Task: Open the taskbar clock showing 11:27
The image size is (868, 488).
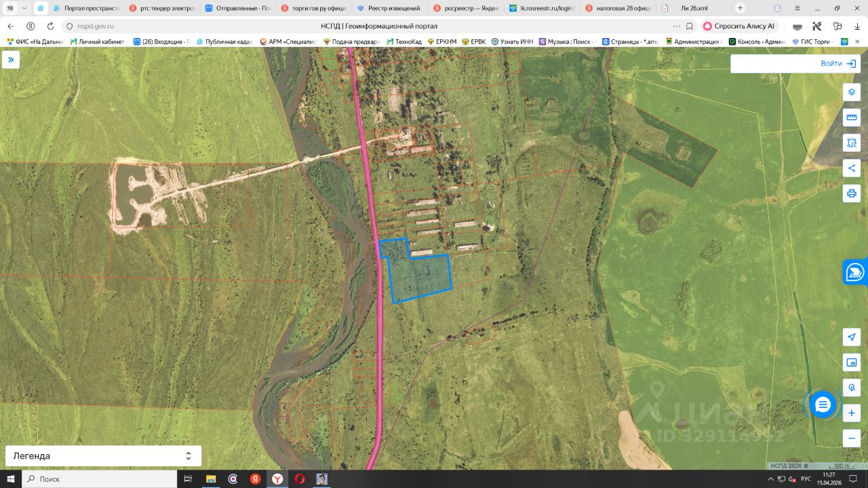Action: (829, 479)
